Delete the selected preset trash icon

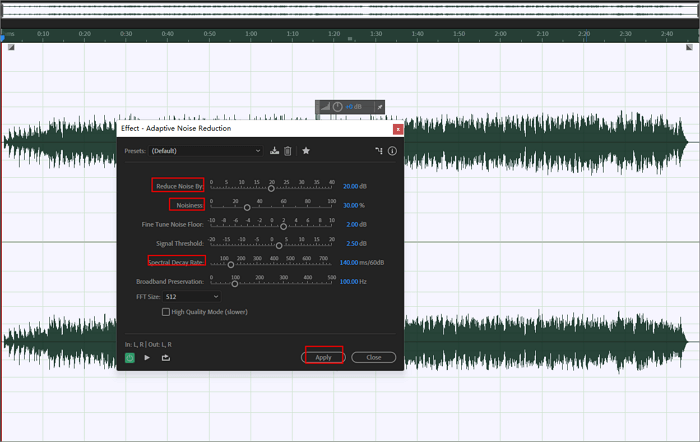(x=288, y=151)
